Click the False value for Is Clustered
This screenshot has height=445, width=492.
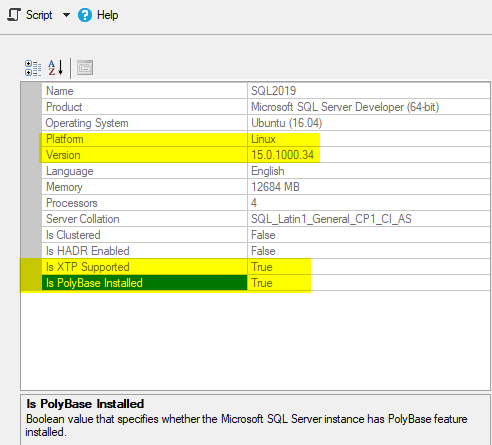pyautogui.click(x=263, y=235)
